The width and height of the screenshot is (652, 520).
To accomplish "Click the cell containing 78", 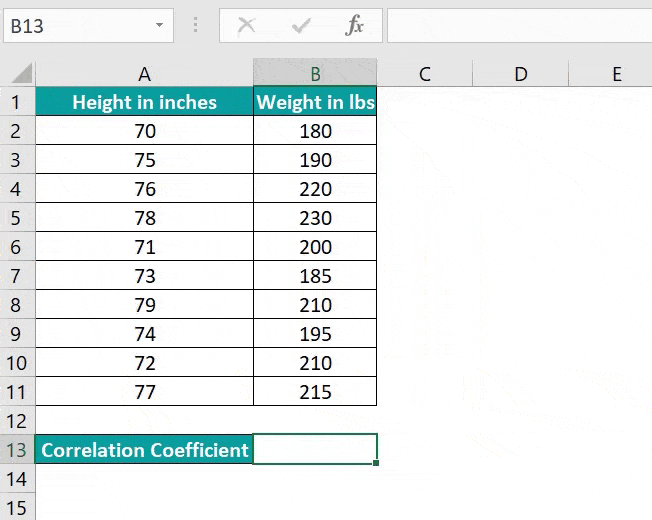I will click(x=144, y=217).
